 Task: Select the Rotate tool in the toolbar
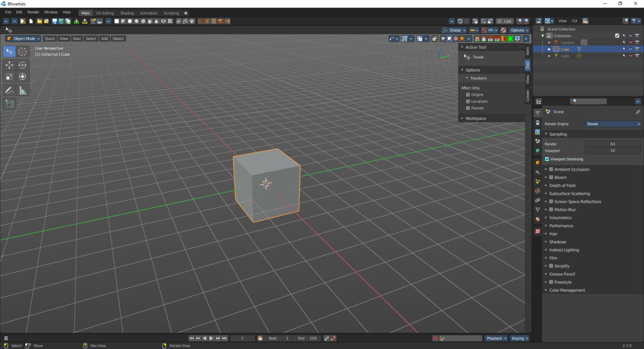coord(22,65)
